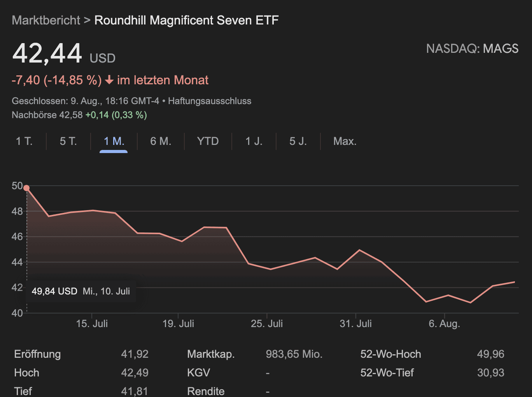This screenshot has width=532, height=397.
Task: Switch chart to YTD range
Action: pos(208,141)
